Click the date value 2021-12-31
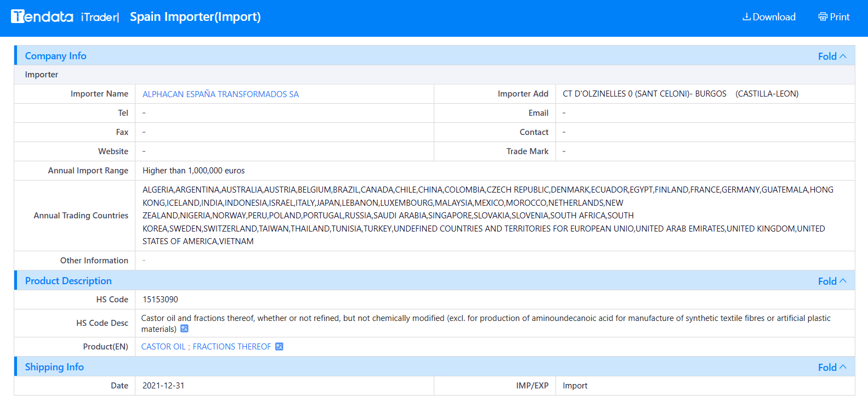This screenshot has height=406, width=868. pos(163,386)
